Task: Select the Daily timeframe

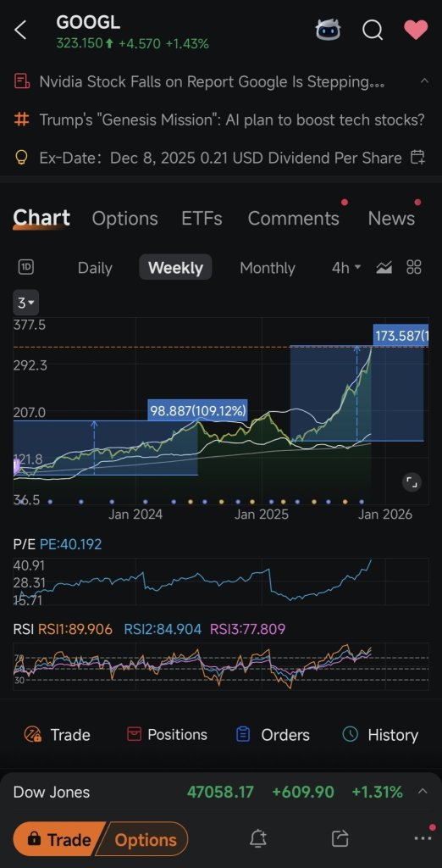Action: (95, 268)
